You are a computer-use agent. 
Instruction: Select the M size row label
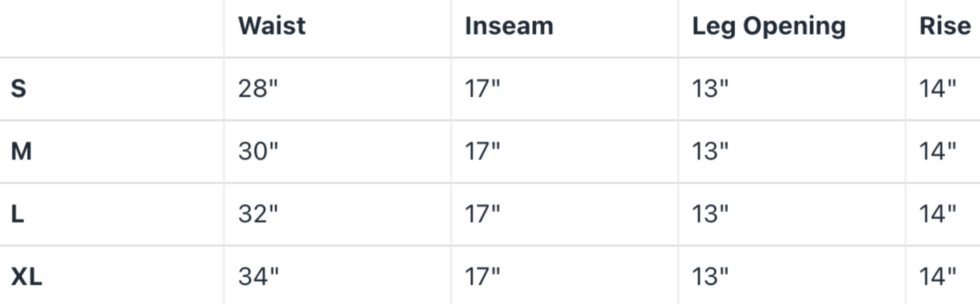pos(21,151)
